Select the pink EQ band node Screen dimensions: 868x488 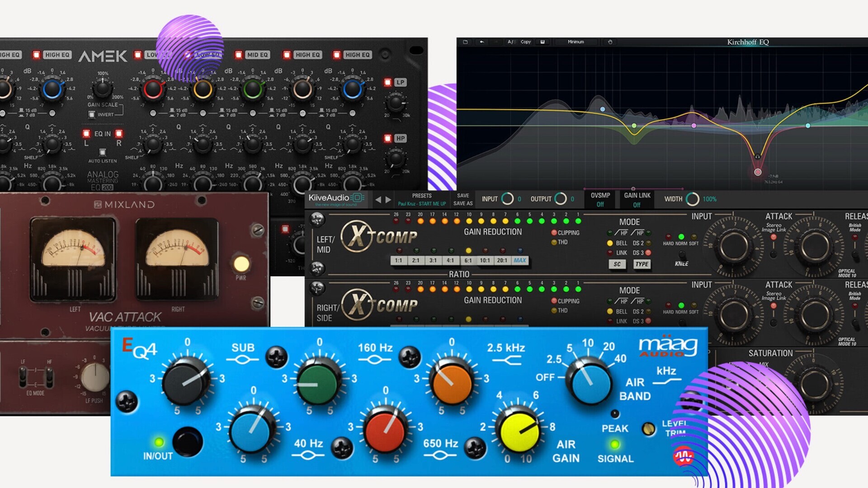[x=694, y=126]
